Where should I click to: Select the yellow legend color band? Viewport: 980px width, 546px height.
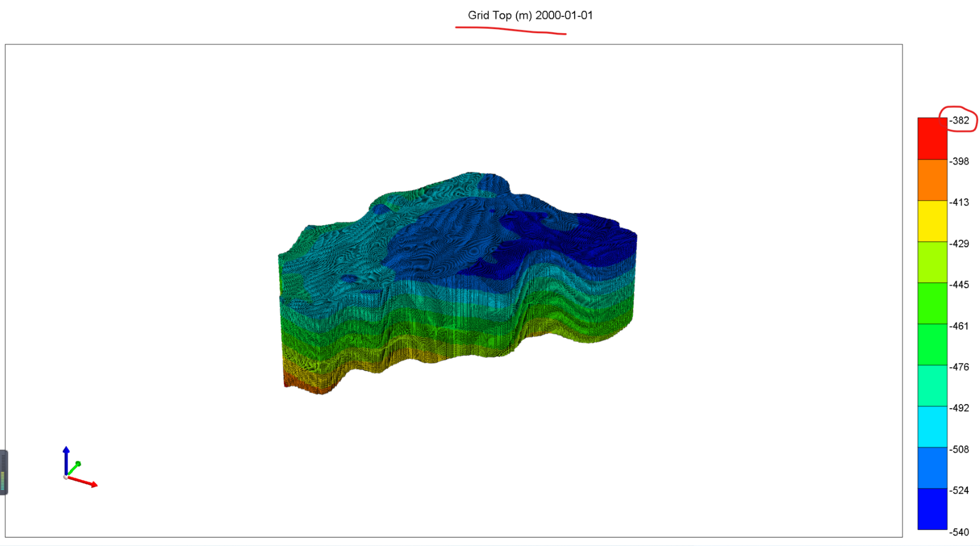pos(932,221)
